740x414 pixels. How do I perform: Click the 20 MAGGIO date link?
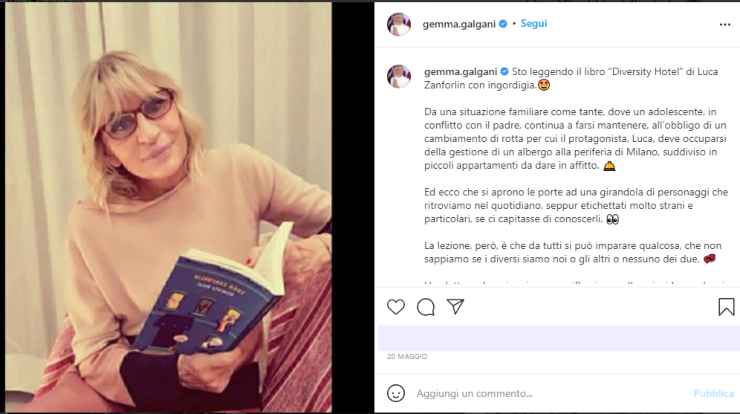(x=407, y=356)
